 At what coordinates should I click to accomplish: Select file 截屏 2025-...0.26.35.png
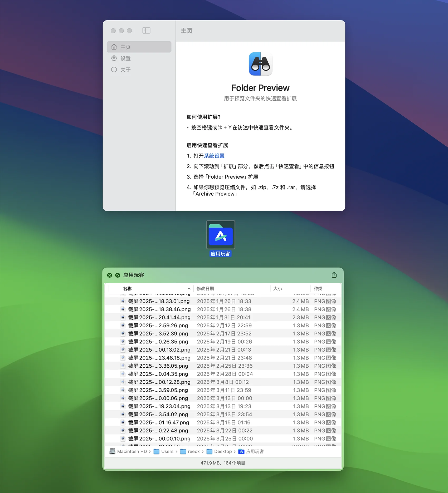(x=223, y=342)
